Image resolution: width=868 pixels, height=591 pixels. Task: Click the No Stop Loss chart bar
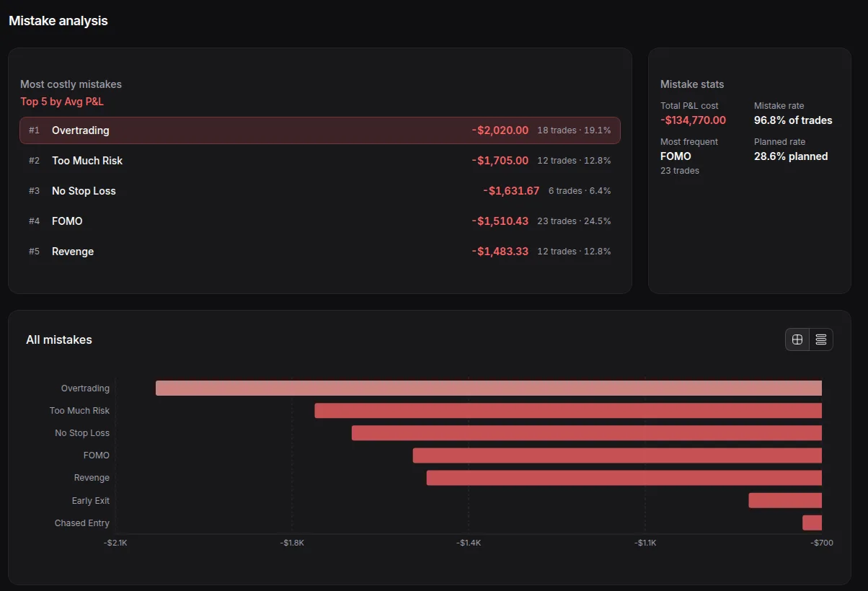[587, 433]
